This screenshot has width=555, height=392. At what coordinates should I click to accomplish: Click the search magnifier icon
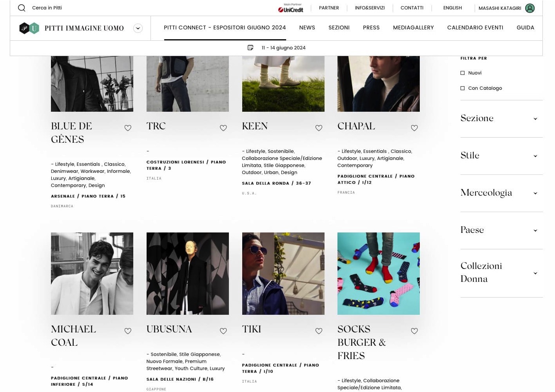pos(22,8)
